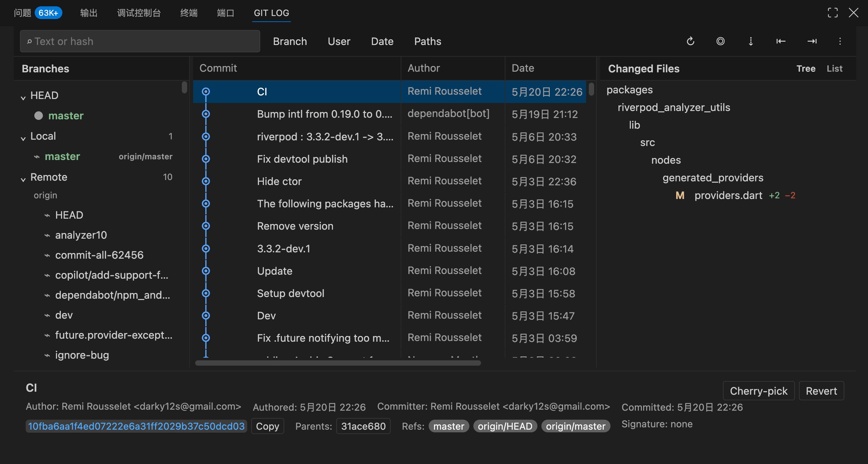Open the 问题 problems tab
Image resolution: width=868 pixels, height=464 pixels.
pyautogui.click(x=38, y=13)
